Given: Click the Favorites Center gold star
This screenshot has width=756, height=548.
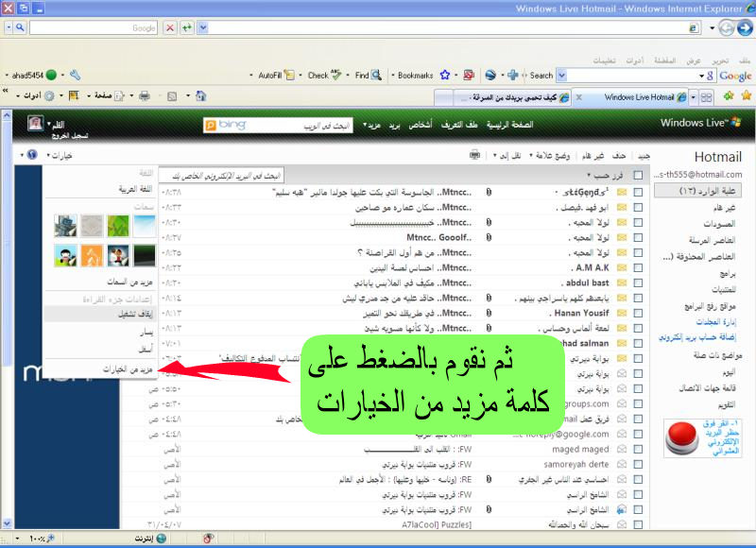Looking at the screenshot, I should (747, 95).
